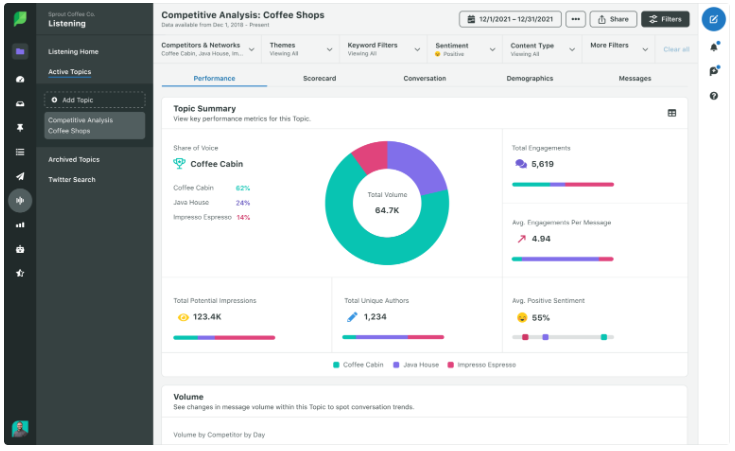Open the notifications bell icon
This screenshot has width=735, height=451.
point(714,47)
